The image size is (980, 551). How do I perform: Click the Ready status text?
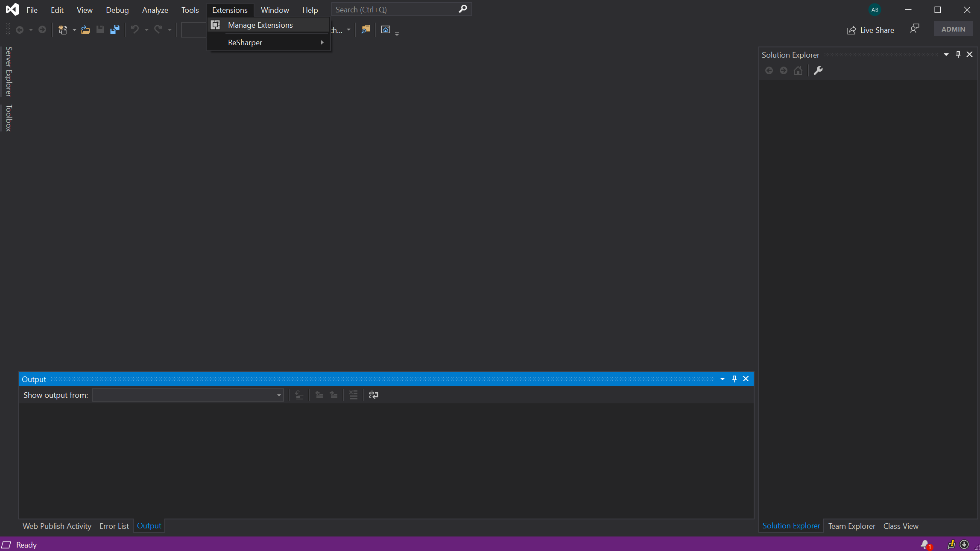click(26, 545)
